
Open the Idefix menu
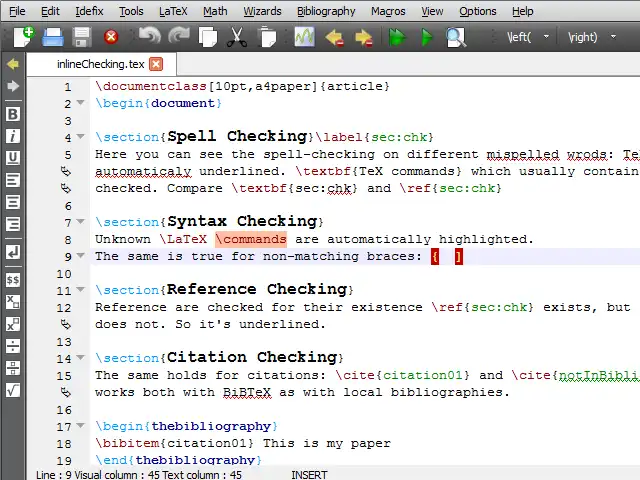tap(89, 11)
